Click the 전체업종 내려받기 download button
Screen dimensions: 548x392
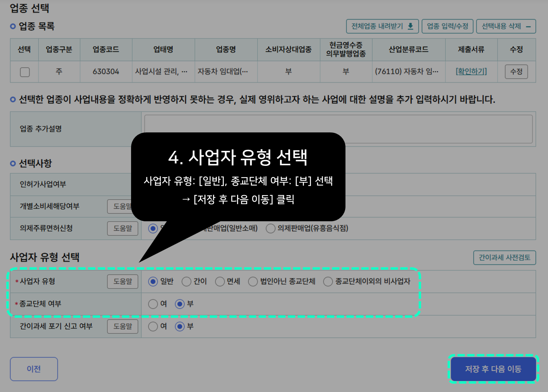point(382,26)
